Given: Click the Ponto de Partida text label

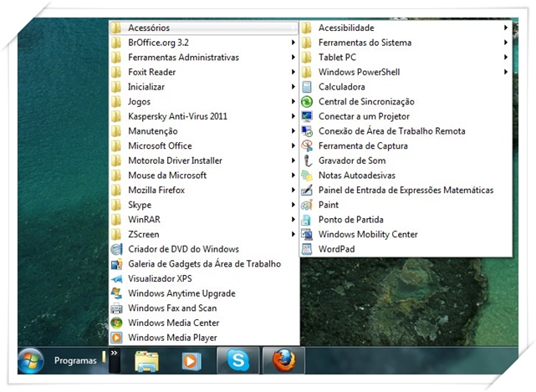Looking at the screenshot, I should point(351,220).
